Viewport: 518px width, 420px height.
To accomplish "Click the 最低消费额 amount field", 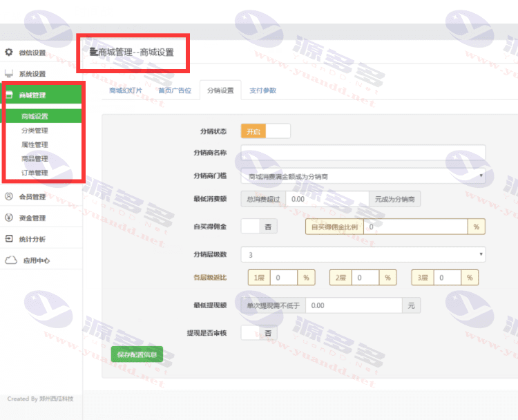I will coord(327,199).
